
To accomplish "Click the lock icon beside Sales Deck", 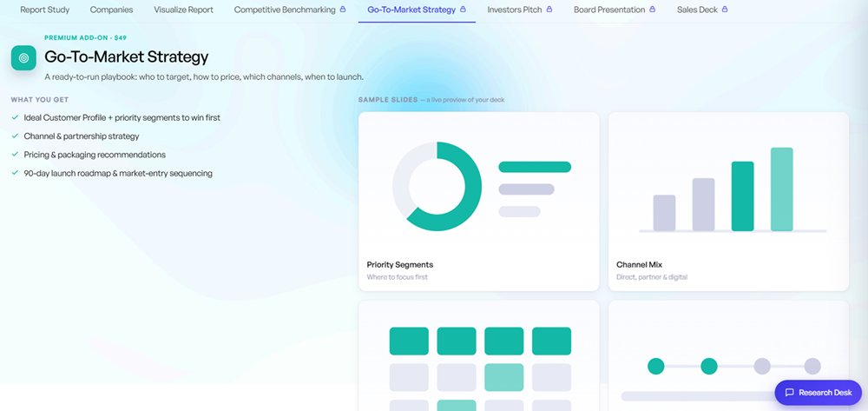I will 725,10.
